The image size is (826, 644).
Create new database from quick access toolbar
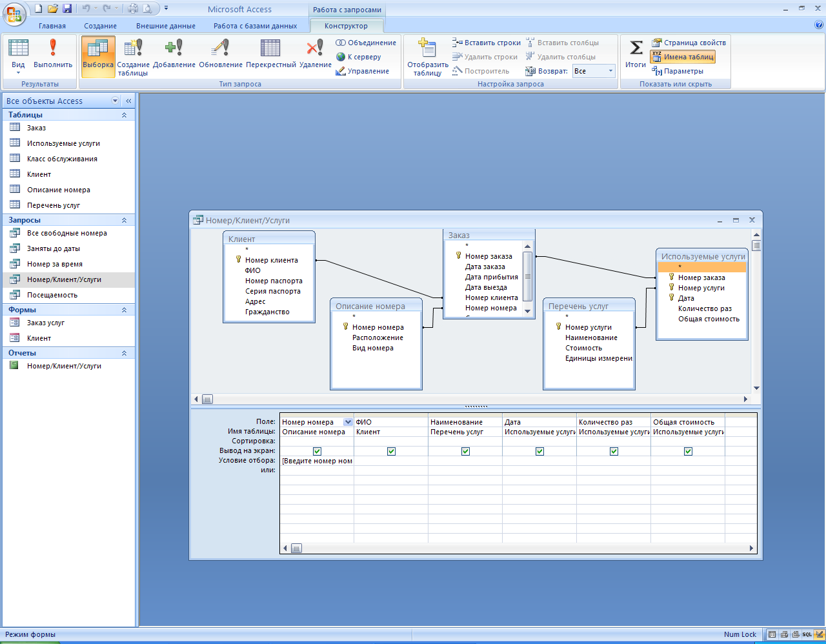(x=39, y=8)
